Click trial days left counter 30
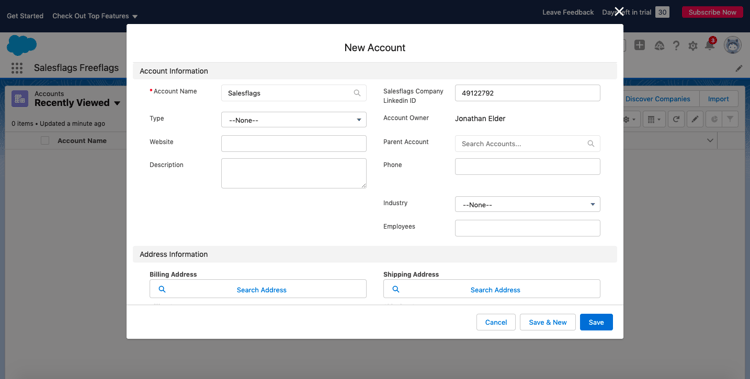This screenshot has height=379, width=750. [x=662, y=12]
